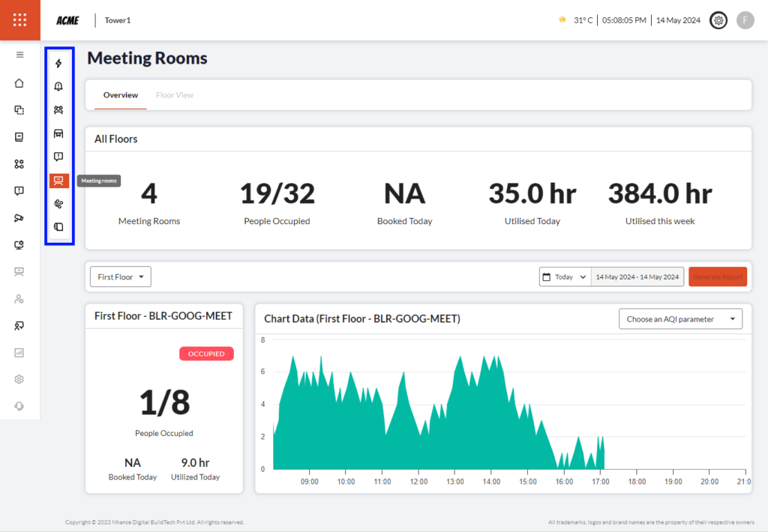
Task: Click the 14 May 2024 date range field
Action: (x=637, y=277)
